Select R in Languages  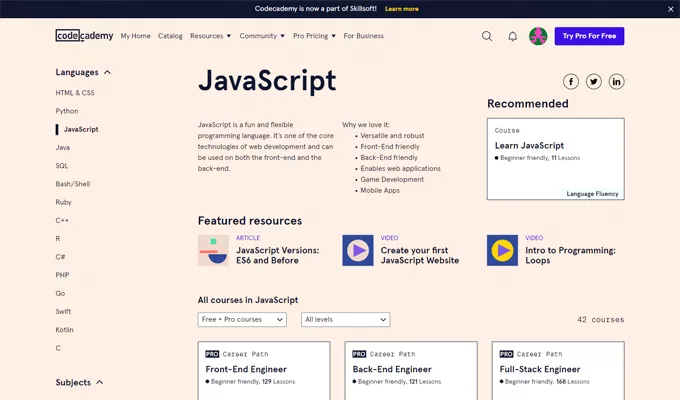(58, 239)
